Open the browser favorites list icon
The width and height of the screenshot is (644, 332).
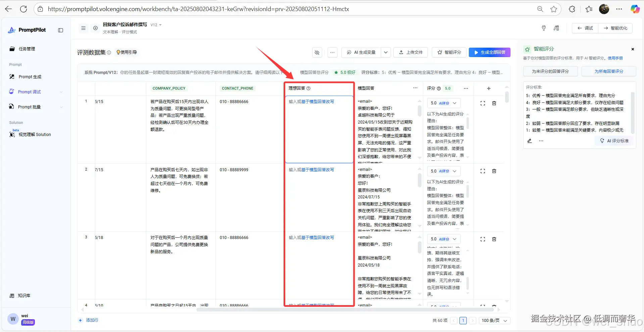589,9
